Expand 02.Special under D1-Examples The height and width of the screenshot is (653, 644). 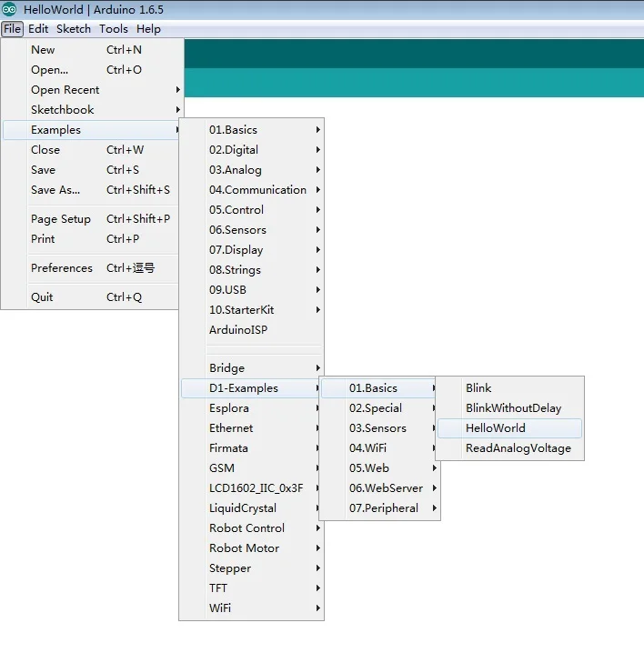pos(378,407)
